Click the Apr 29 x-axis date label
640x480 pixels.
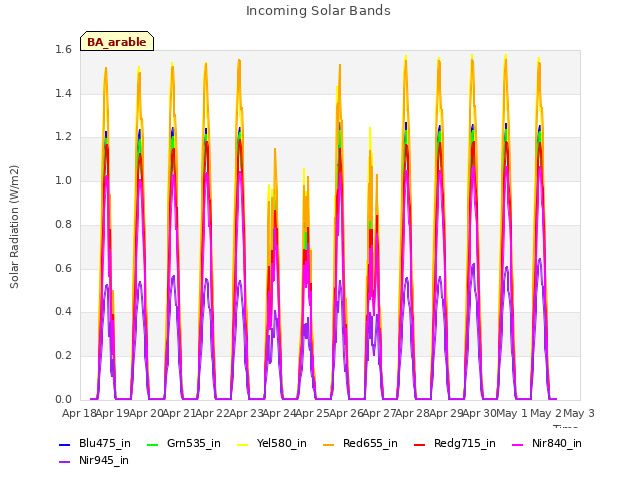click(x=446, y=413)
